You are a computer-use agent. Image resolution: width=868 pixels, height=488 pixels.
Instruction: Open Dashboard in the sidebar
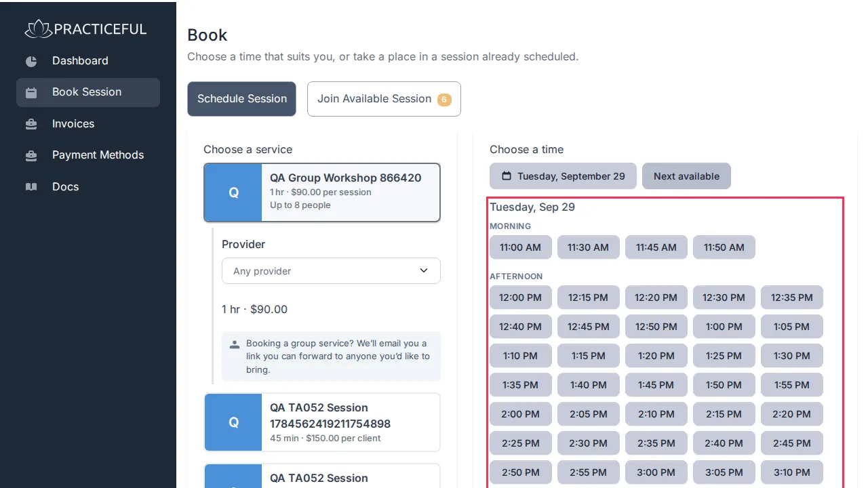tap(88, 61)
